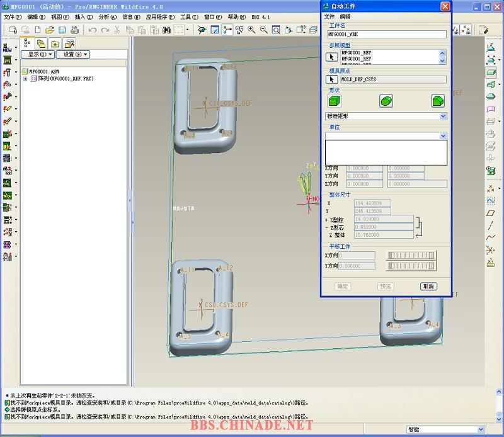Screen dimensions: 504x437
Task: Toggle the spin center icon
Action: tap(227, 30)
